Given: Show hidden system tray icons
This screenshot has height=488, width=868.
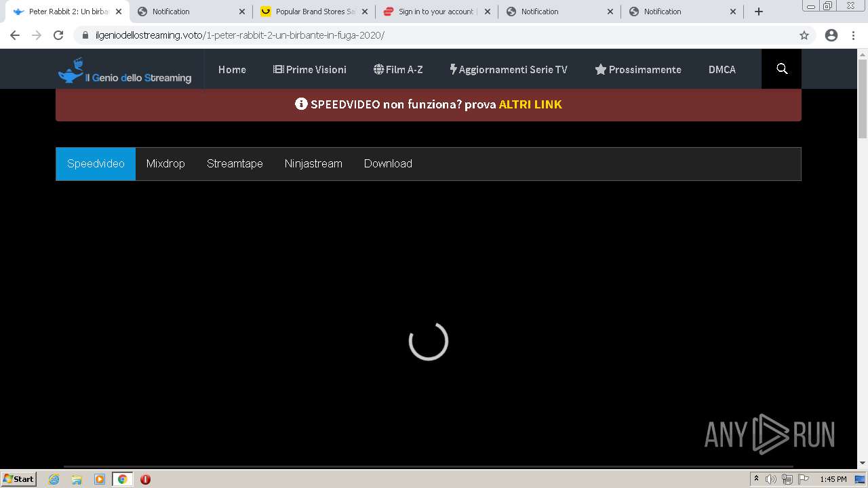Looking at the screenshot, I should tap(756, 479).
